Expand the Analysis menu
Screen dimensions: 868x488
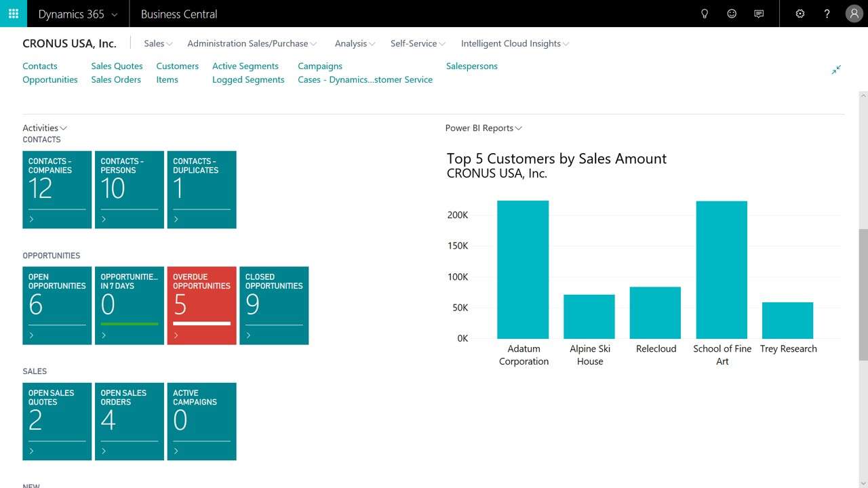[354, 43]
